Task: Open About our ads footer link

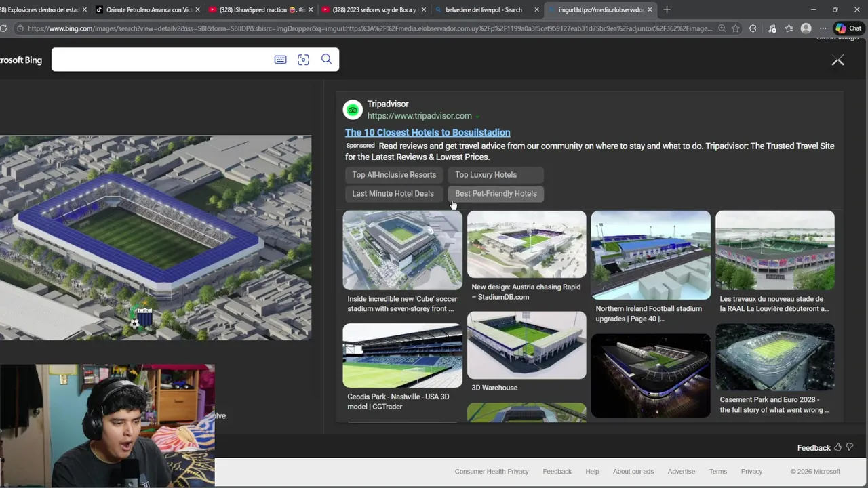Action: [633, 472]
